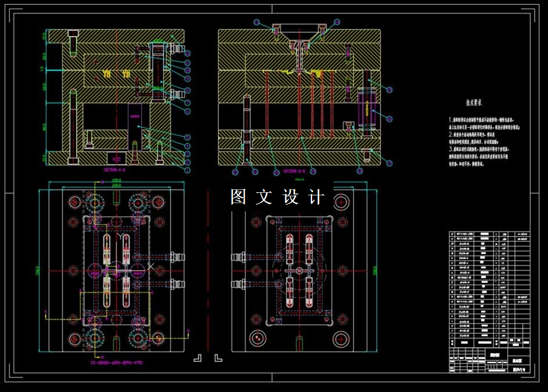The width and height of the screenshot is (548, 392).
Task: Select 300.0 height dimension beside right plan view
Action: coord(375,271)
